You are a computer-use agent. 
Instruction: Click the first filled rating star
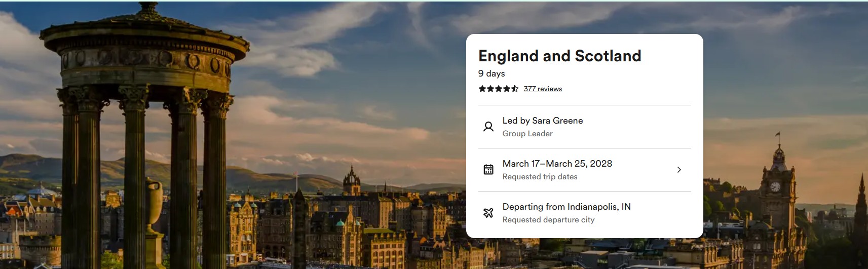482,89
